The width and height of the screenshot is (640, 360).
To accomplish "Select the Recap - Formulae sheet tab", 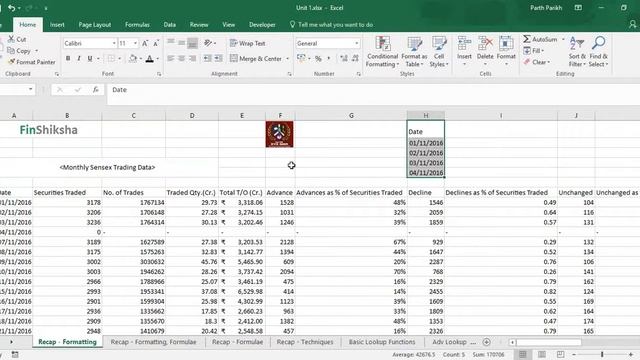I will pyautogui.click(x=237, y=342).
